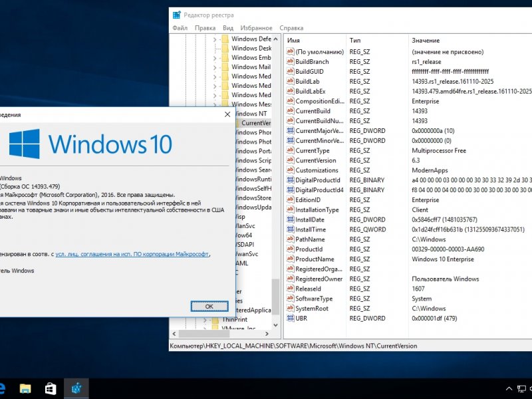Select the InstallDate DWORD icon
Image resolution: width=532 pixels, height=399 pixels.
[x=290, y=219]
